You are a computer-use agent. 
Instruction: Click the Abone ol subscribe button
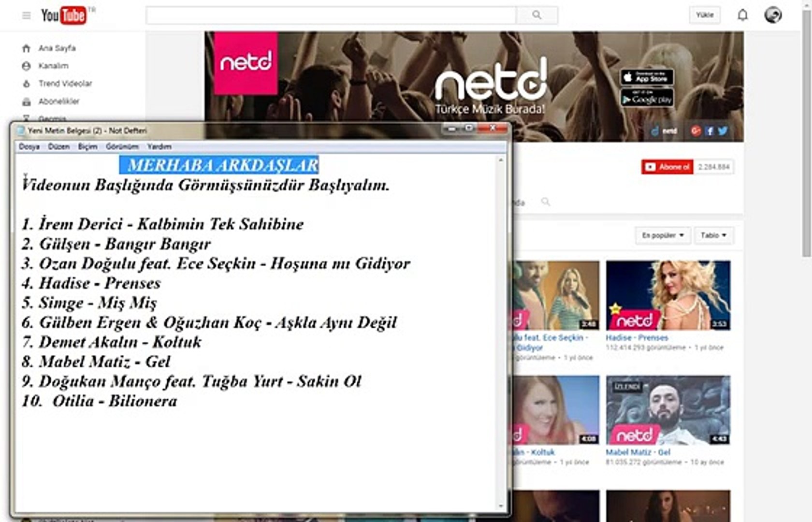tap(667, 167)
